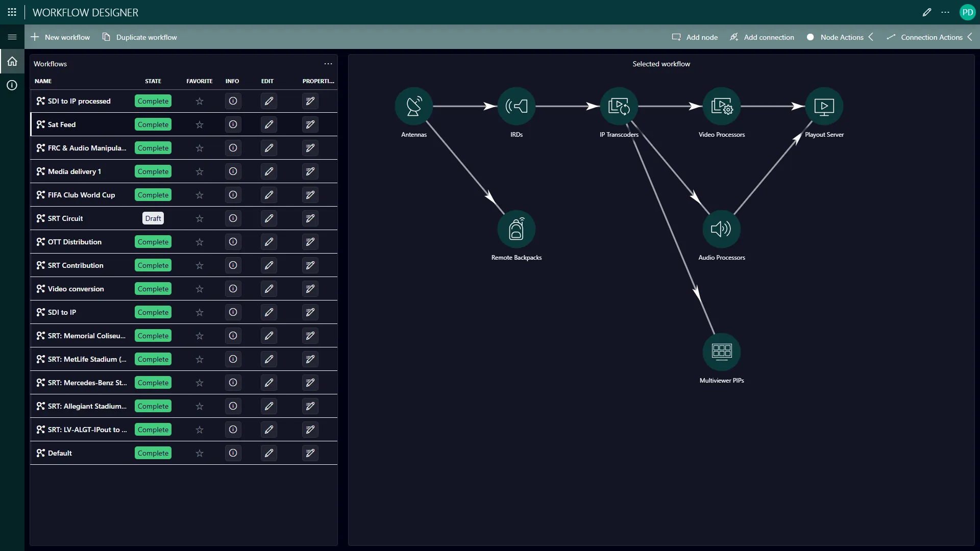This screenshot has height=551, width=980.
Task: Open the sidebar info icon
Action: pyautogui.click(x=12, y=85)
